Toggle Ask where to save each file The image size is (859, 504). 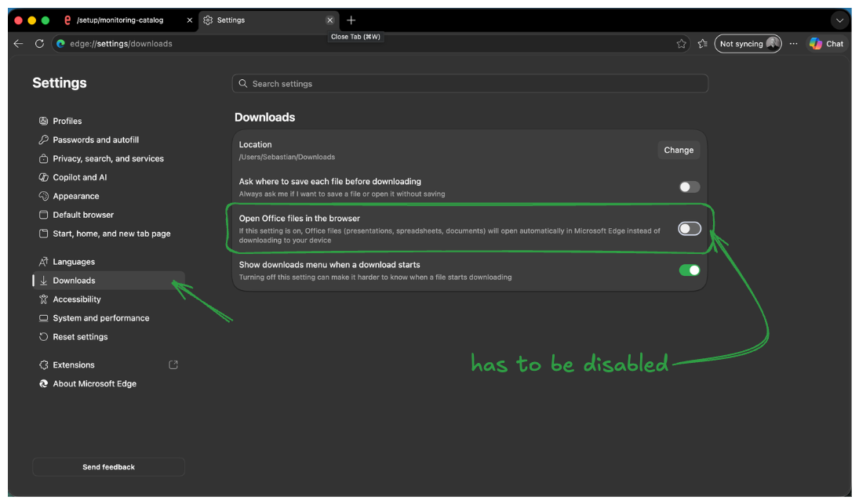(x=690, y=187)
